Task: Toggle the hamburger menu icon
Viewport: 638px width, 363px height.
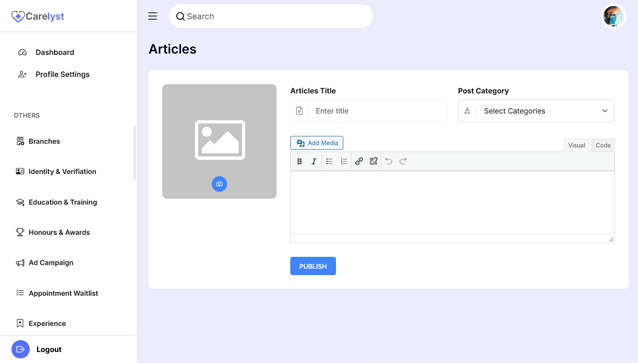Action: (153, 16)
